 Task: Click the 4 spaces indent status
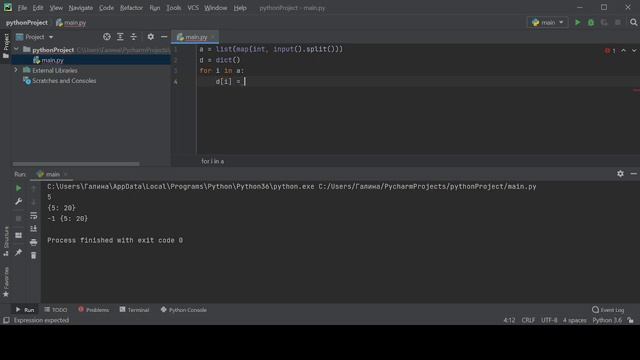point(575,320)
